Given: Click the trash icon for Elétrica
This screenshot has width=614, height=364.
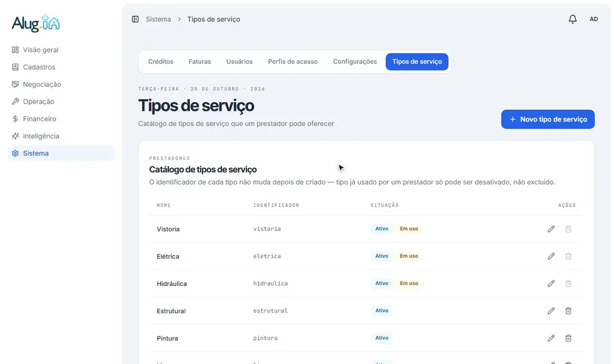Looking at the screenshot, I should (568, 256).
